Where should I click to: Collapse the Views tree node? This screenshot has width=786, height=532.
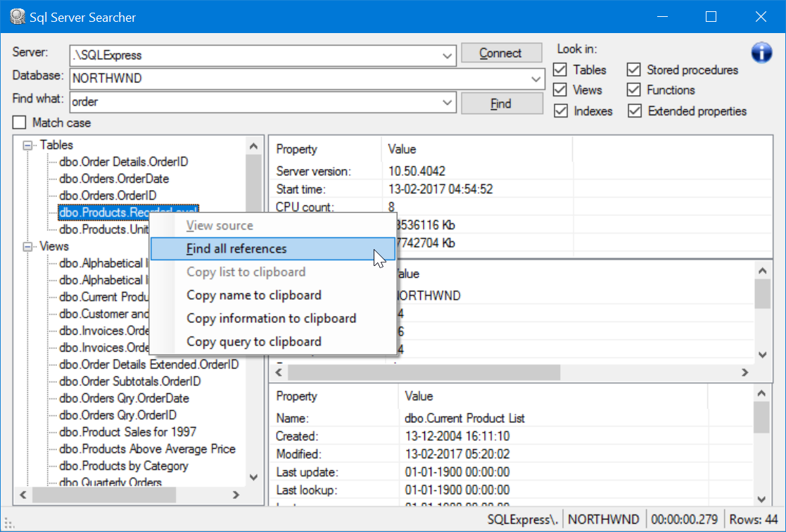click(28, 247)
